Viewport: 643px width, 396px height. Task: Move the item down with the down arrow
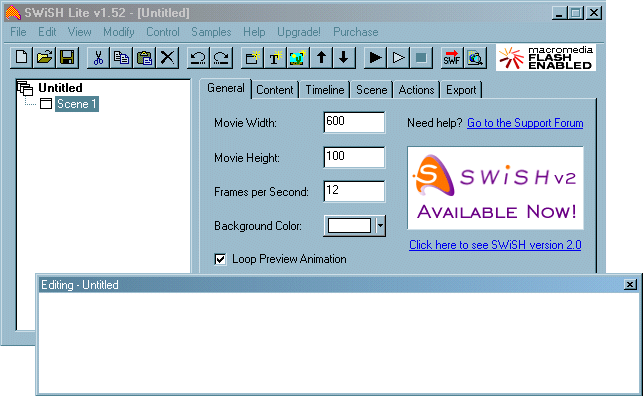pyautogui.click(x=344, y=57)
